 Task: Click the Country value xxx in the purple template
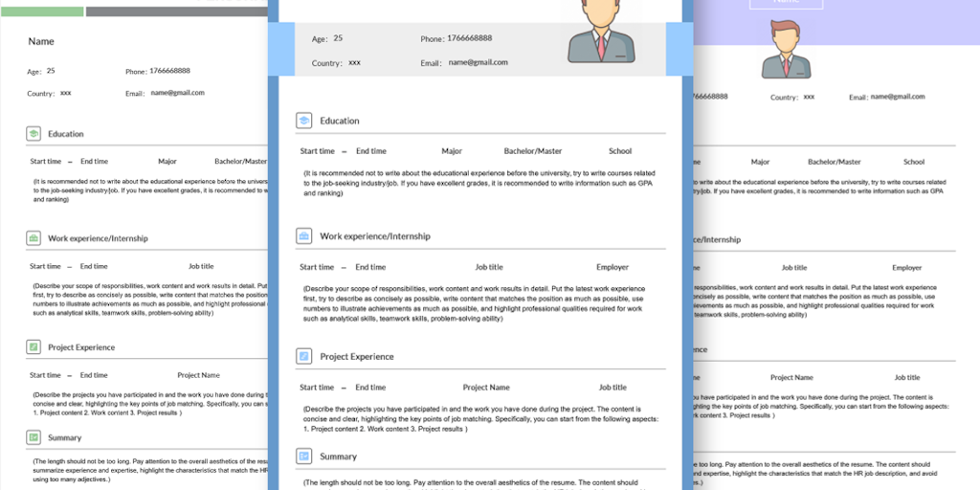pyautogui.click(x=809, y=97)
